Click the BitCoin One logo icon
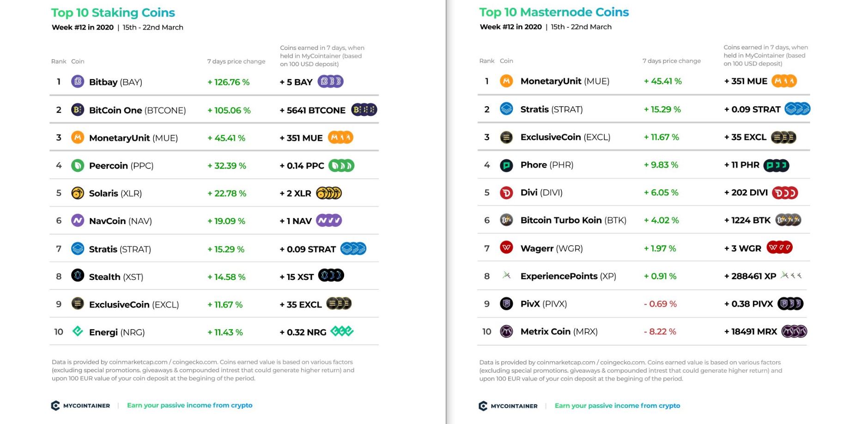Image resolution: width=868 pixels, height=424 pixels. [x=78, y=109]
